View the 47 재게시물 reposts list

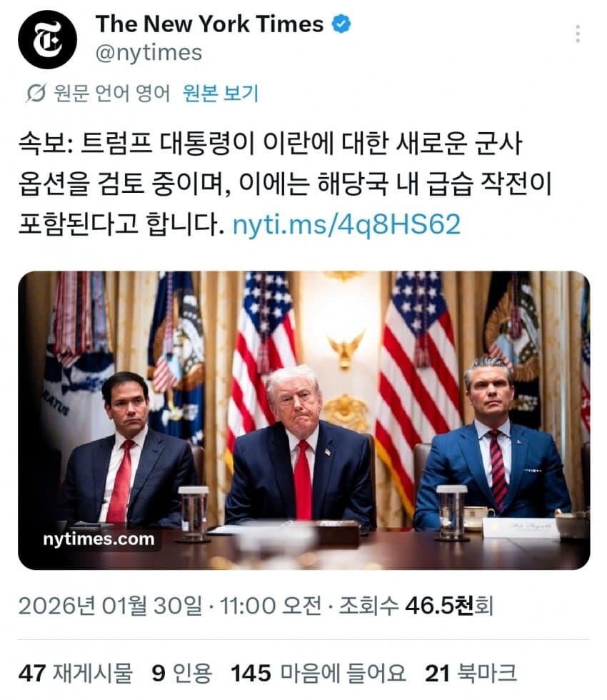(76, 673)
